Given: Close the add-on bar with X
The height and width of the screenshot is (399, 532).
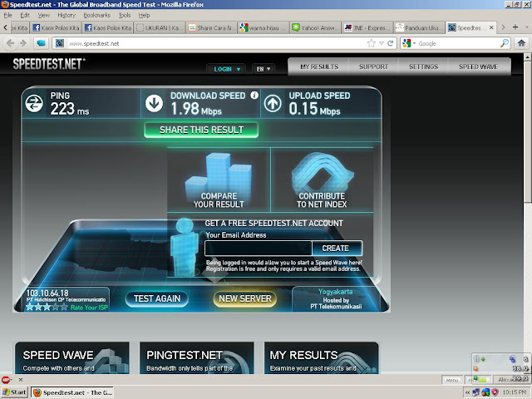Looking at the screenshot, I should tap(21, 380).
